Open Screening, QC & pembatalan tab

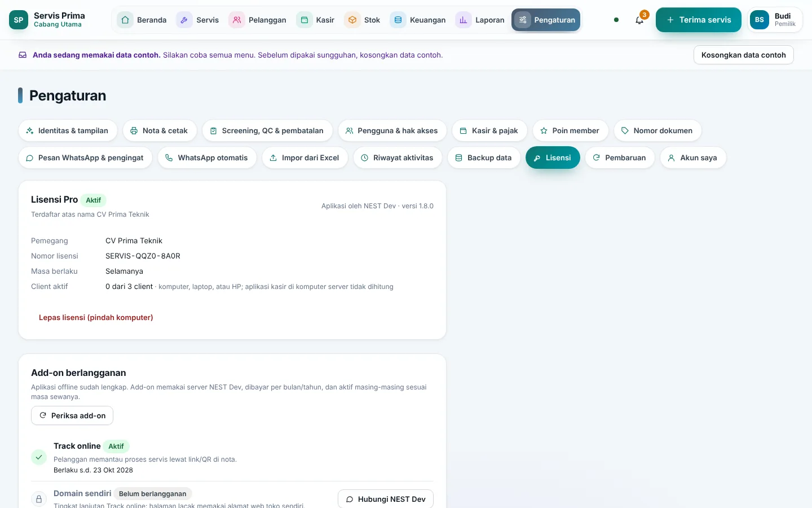pyautogui.click(x=267, y=130)
